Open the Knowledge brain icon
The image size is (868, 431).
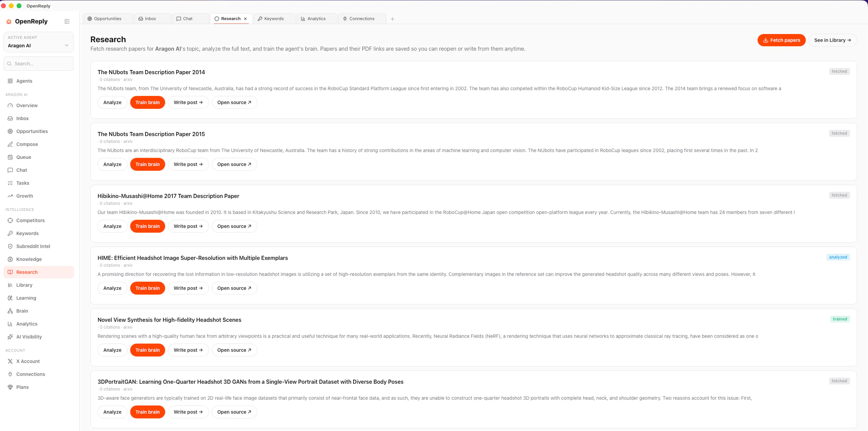10,259
